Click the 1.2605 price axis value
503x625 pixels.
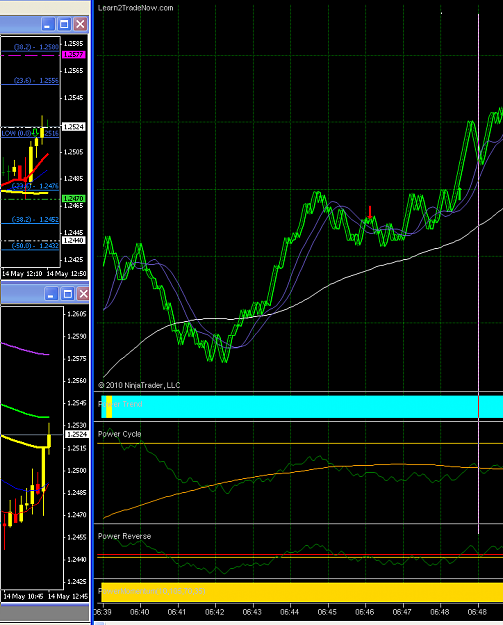pos(77,314)
